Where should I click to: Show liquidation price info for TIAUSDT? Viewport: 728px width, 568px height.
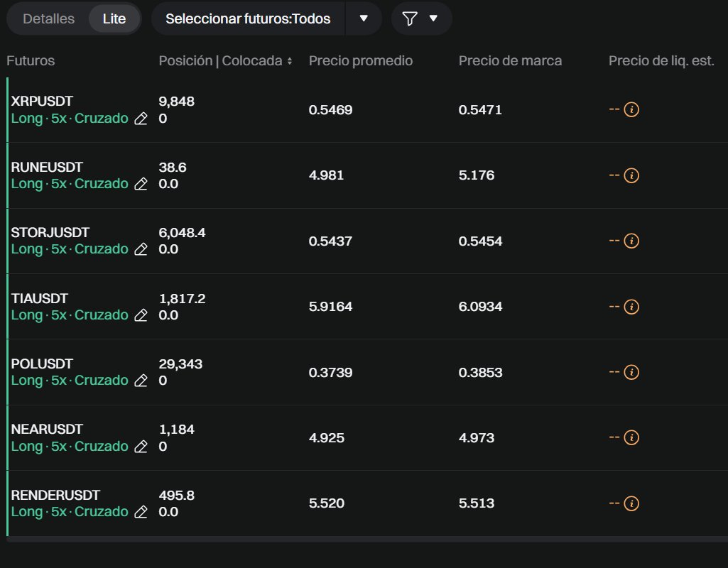pos(631,307)
